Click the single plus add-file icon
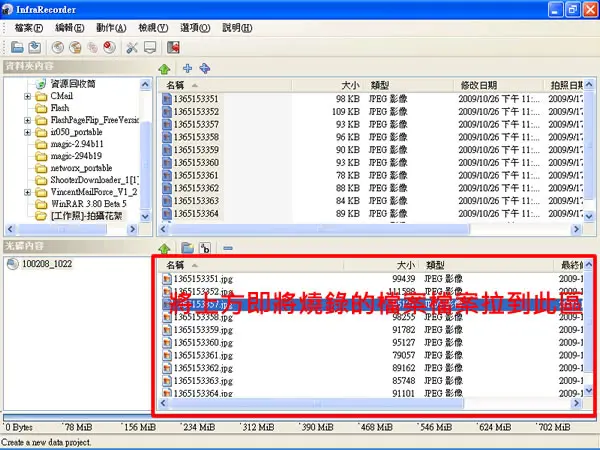 click(187, 68)
